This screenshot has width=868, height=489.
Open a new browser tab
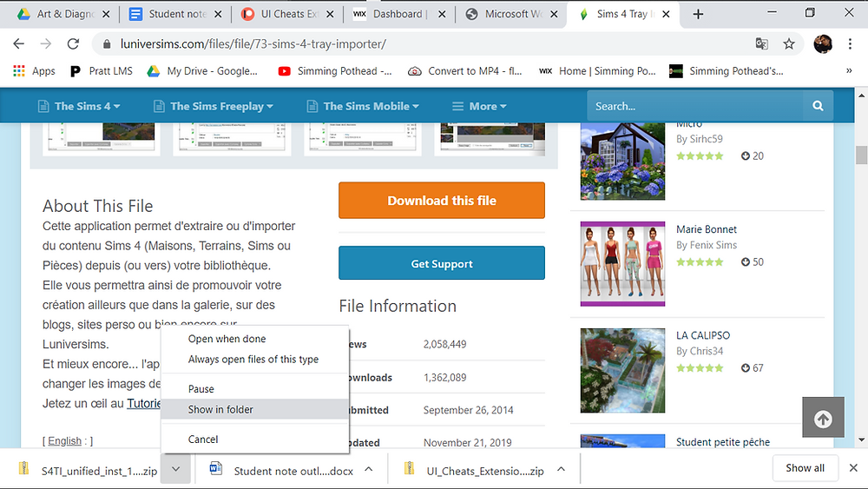(x=698, y=15)
